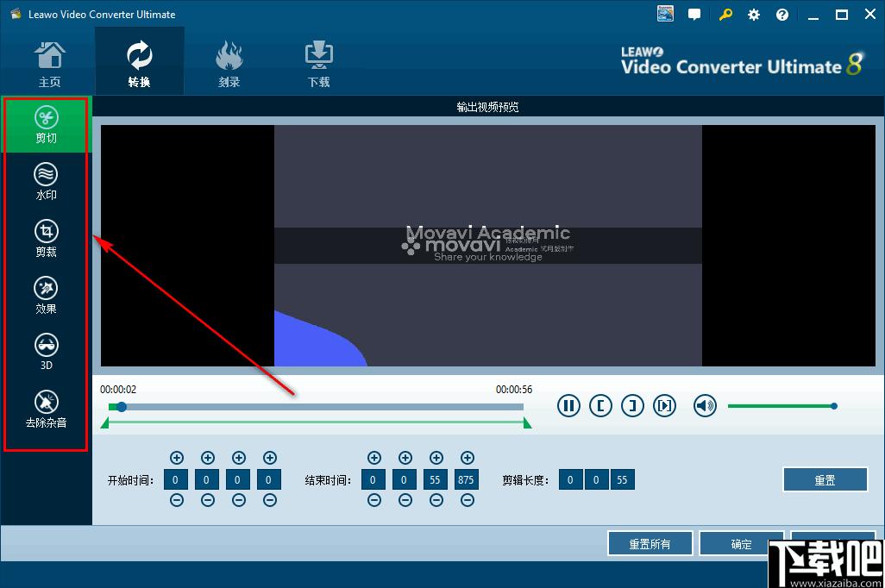
Task: Click the playback progress bar
Action: tap(316, 407)
